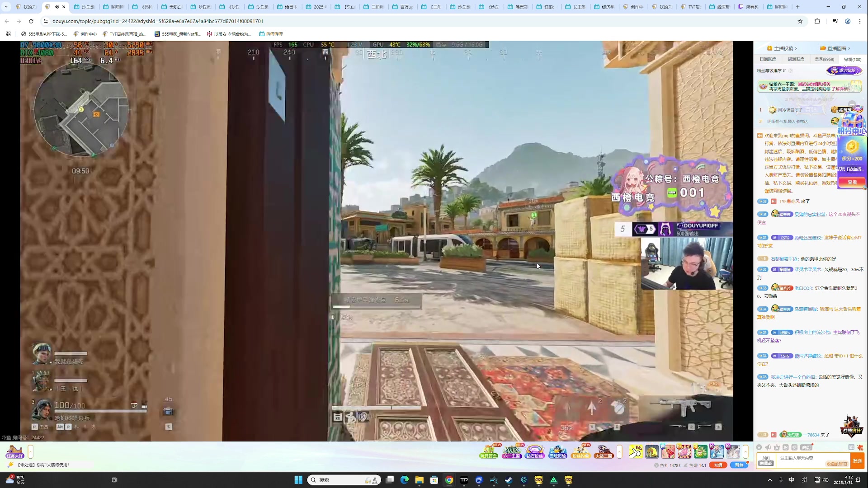Open Steam from the taskbar
The image size is (868, 488).
click(x=509, y=480)
